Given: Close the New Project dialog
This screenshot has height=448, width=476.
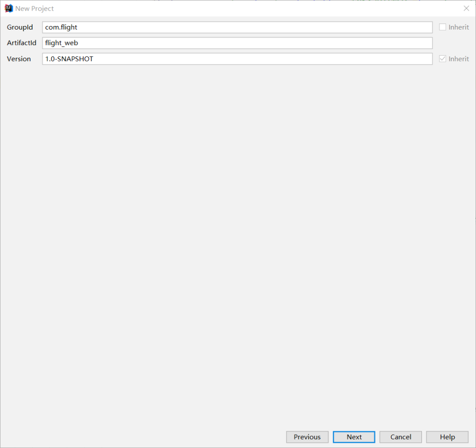Looking at the screenshot, I should 466,8.
